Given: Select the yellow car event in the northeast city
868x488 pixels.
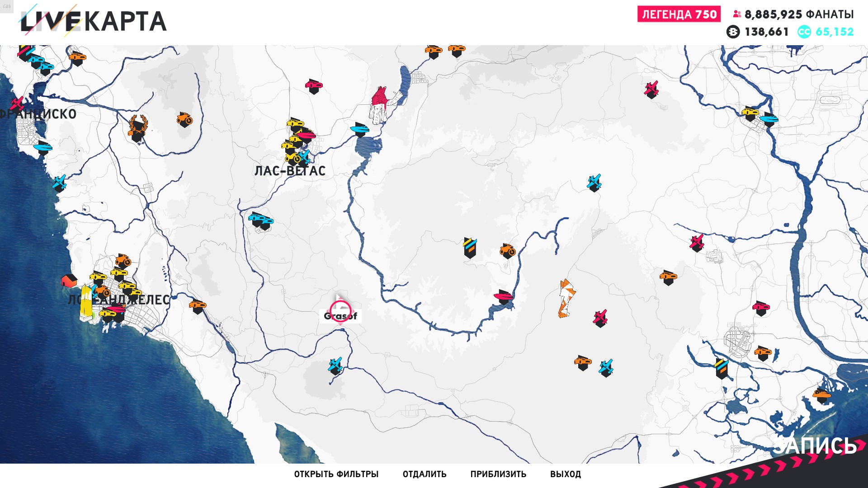Looking at the screenshot, I should (750, 113).
